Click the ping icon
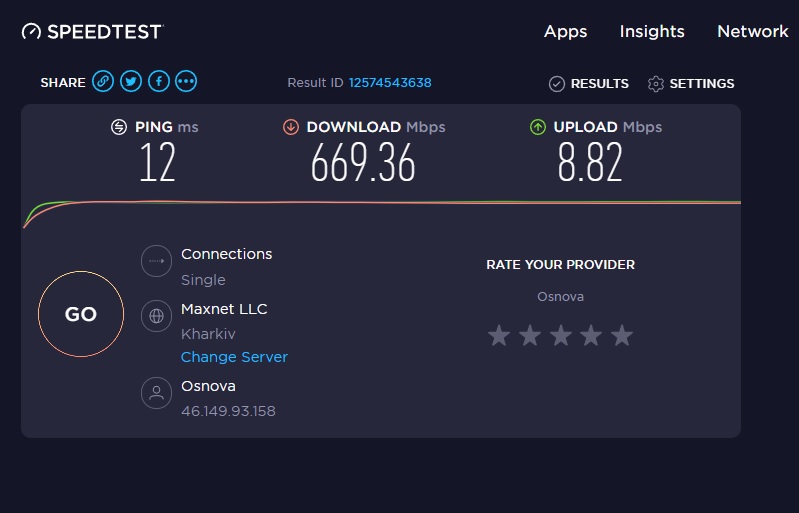This screenshot has width=799, height=513. click(x=119, y=127)
